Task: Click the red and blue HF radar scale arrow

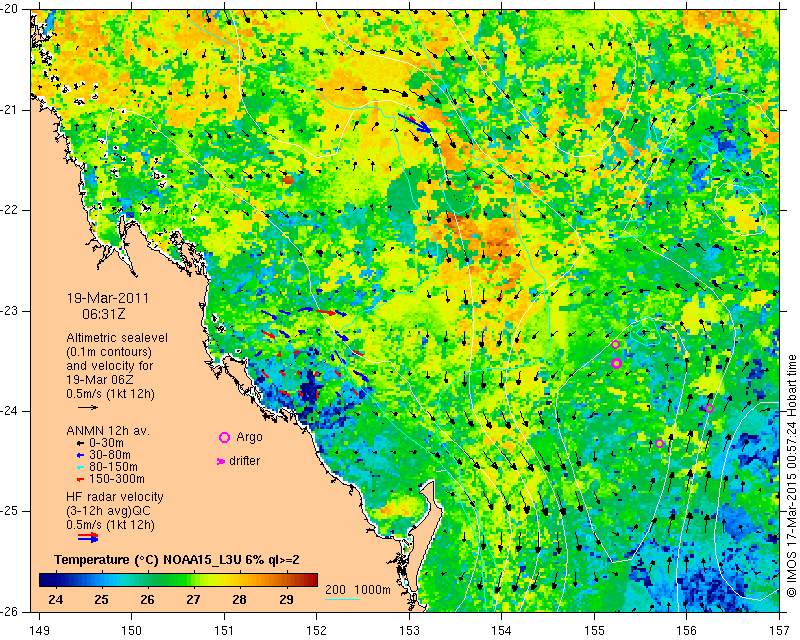Action: pos(88,537)
